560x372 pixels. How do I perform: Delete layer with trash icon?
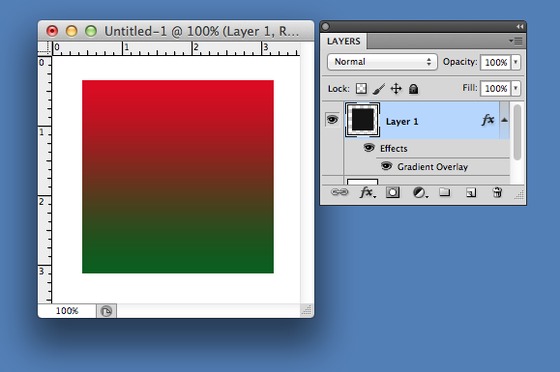pyautogui.click(x=498, y=192)
